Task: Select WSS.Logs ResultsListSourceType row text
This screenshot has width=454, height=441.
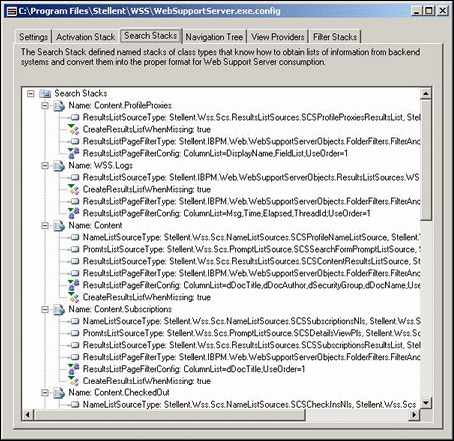Action: point(251,177)
